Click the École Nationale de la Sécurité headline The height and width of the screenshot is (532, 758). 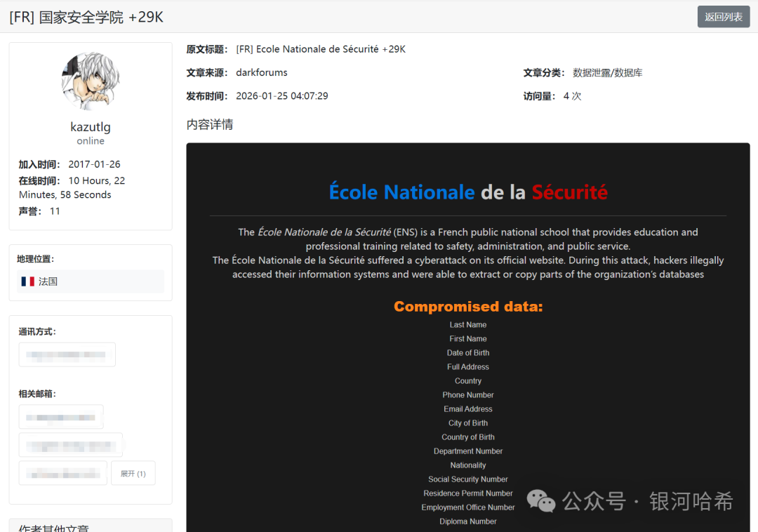click(x=468, y=192)
